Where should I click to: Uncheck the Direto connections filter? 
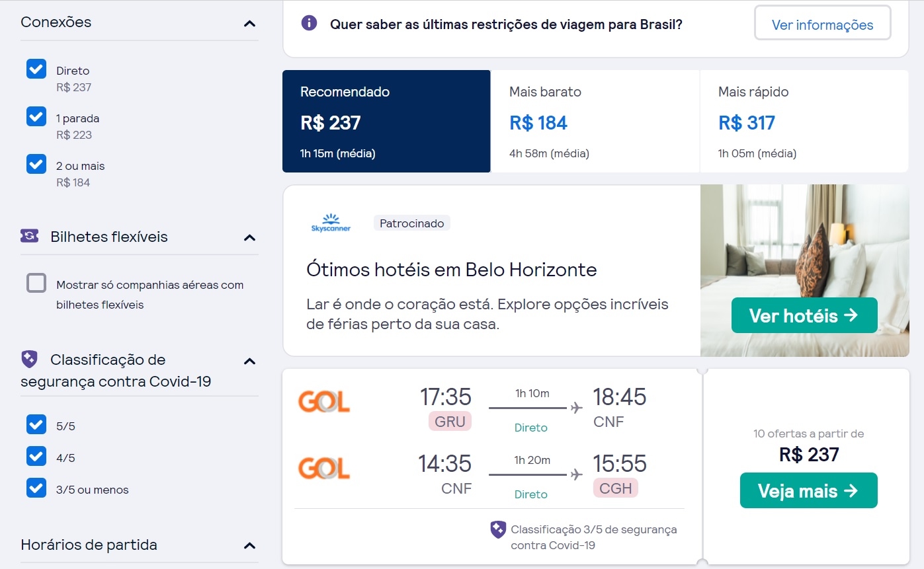36,69
